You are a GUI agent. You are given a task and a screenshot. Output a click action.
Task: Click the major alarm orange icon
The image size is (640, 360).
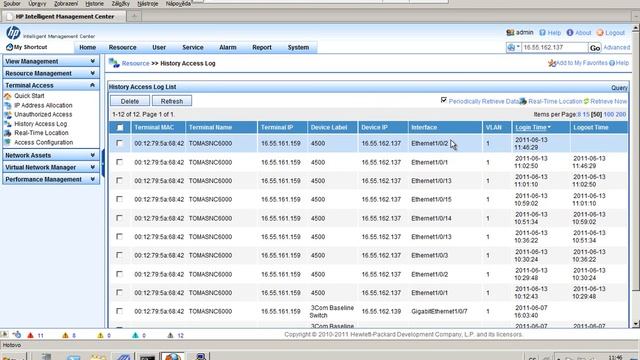pyautogui.click(x=65, y=335)
